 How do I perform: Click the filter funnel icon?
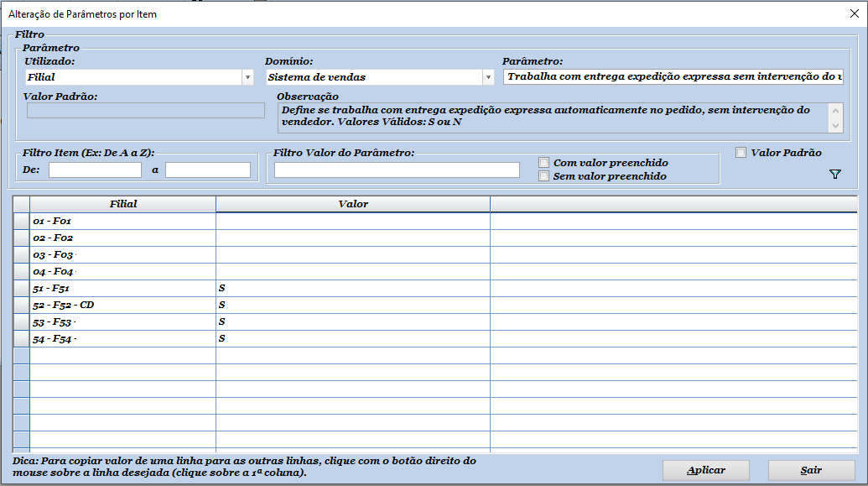(x=834, y=174)
